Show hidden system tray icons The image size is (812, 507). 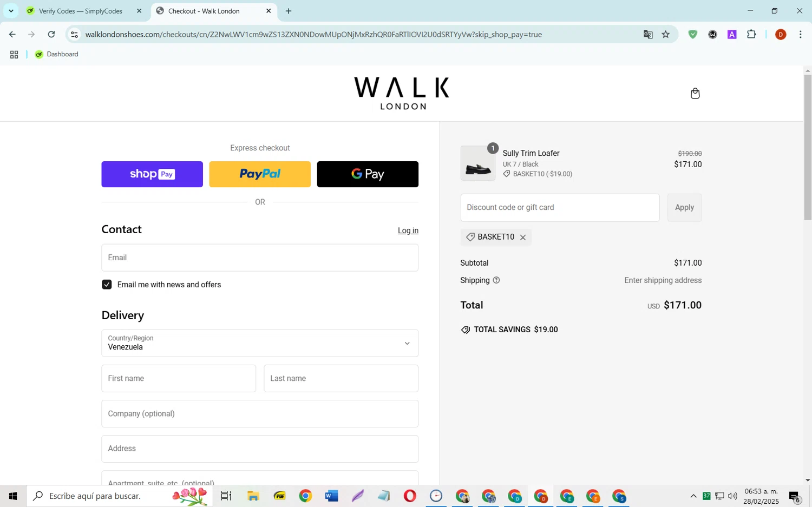point(693,496)
